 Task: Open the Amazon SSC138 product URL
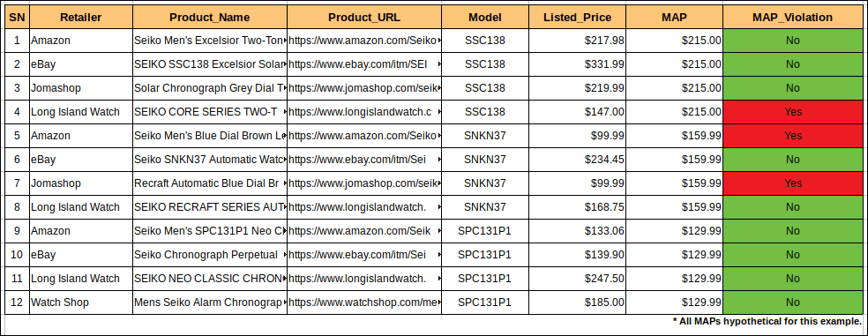pos(364,41)
